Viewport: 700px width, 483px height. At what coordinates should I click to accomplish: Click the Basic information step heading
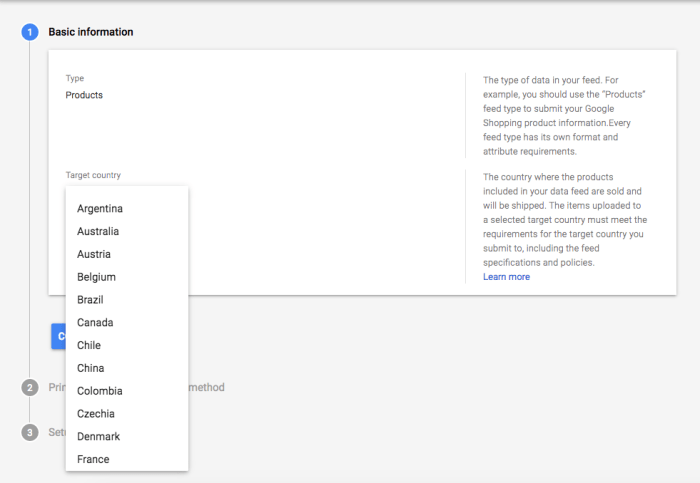[91, 32]
